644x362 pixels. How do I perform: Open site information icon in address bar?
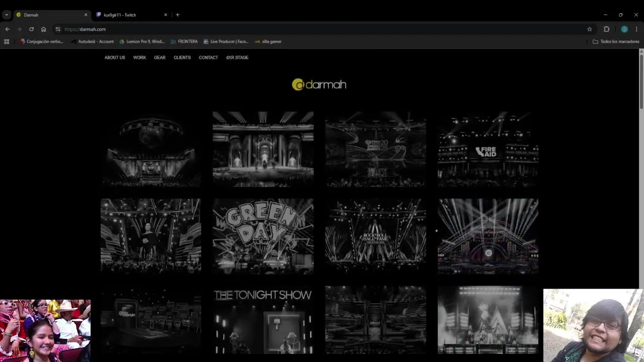pos(58,29)
